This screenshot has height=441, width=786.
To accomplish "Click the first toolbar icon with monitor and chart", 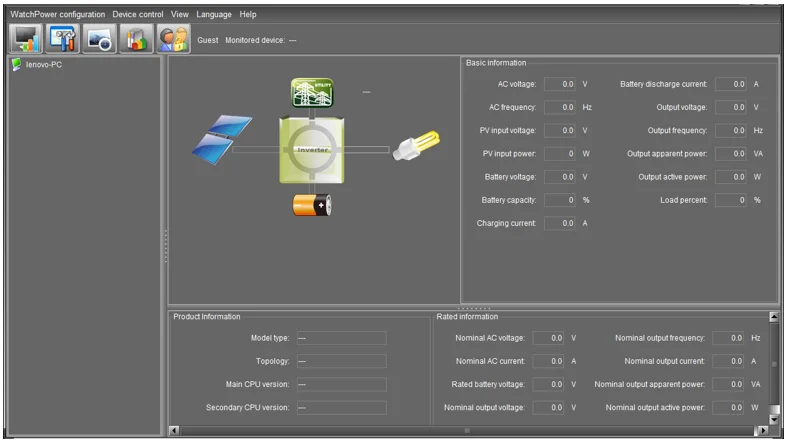I will coord(26,38).
